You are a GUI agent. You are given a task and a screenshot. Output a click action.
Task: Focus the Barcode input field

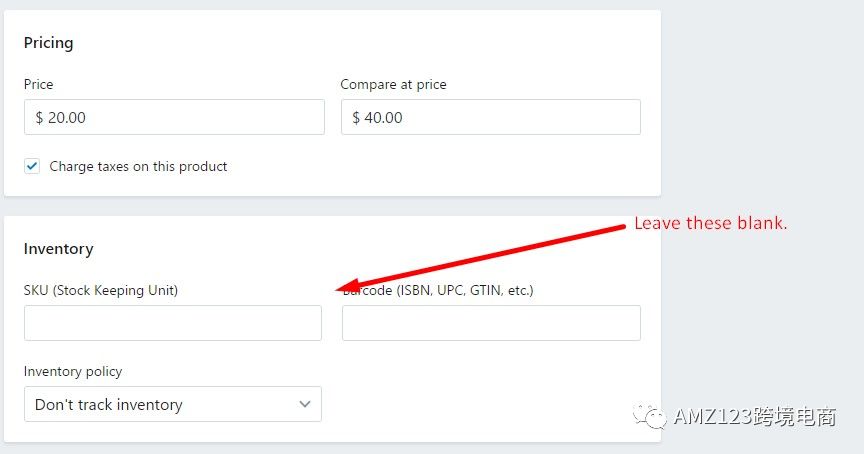click(491, 323)
